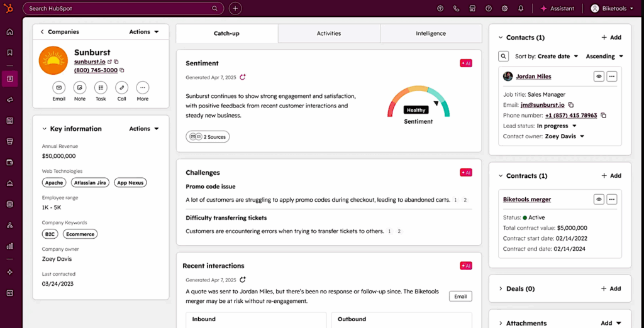
Task: Click the Email icon under Sunburst
Action: 58,87
